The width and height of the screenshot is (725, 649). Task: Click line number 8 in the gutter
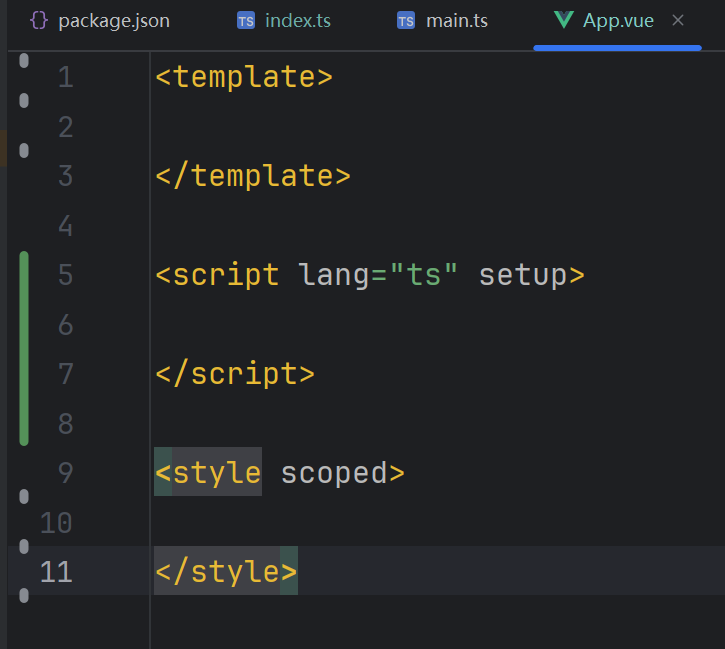[66, 424]
